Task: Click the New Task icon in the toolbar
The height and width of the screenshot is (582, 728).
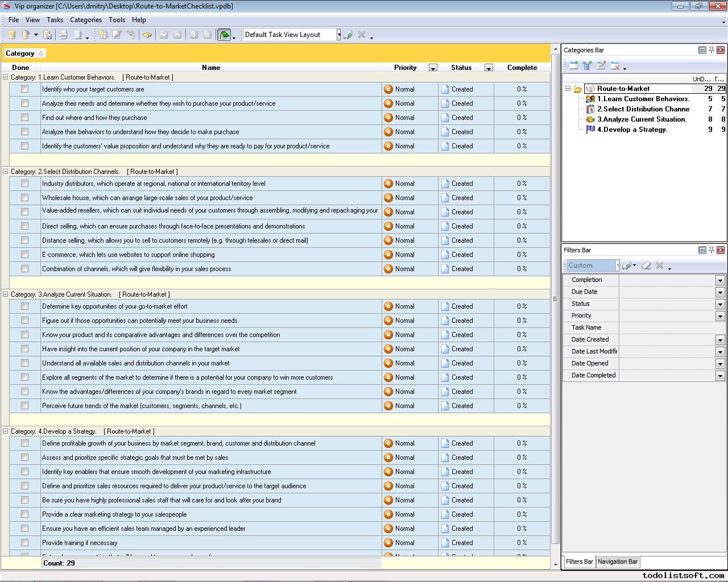Action: [x=103, y=35]
